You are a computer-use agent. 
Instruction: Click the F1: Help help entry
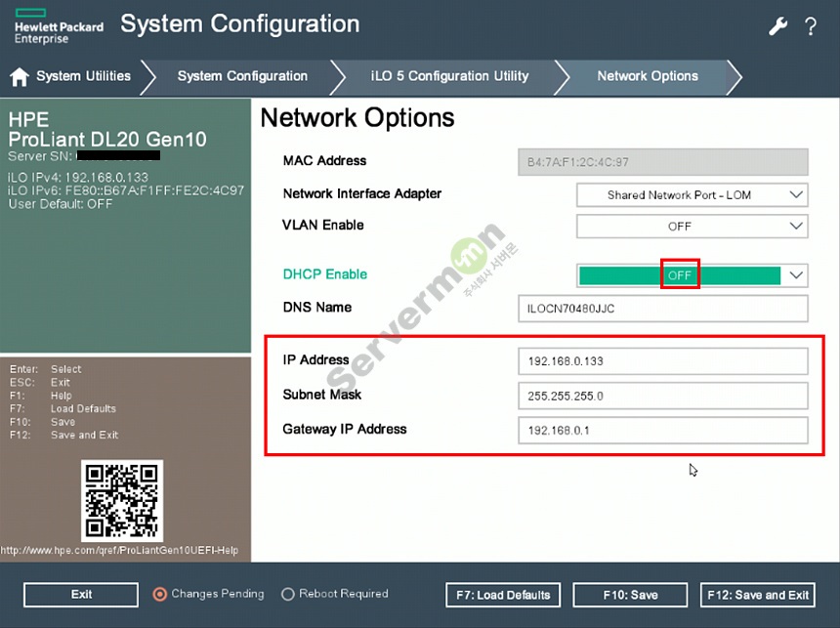[x=41, y=396]
